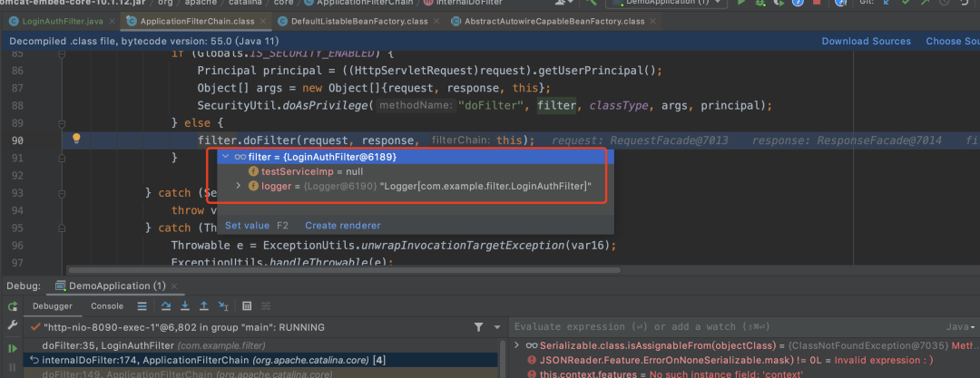Image resolution: width=980 pixels, height=378 pixels.
Task: Click Step Into debugger icon
Action: [185, 306]
